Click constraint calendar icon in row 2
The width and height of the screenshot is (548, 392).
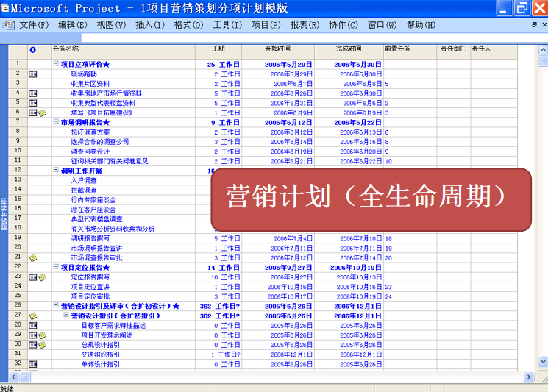[x=33, y=74]
